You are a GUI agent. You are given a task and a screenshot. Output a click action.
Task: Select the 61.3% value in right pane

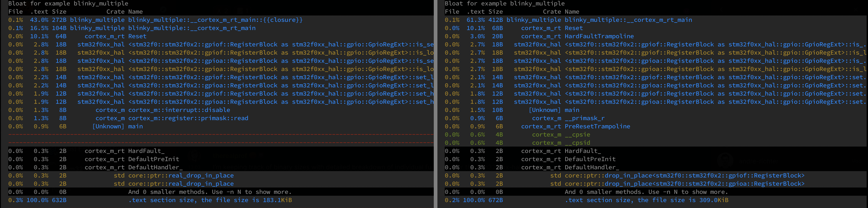[x=475, y=20]
